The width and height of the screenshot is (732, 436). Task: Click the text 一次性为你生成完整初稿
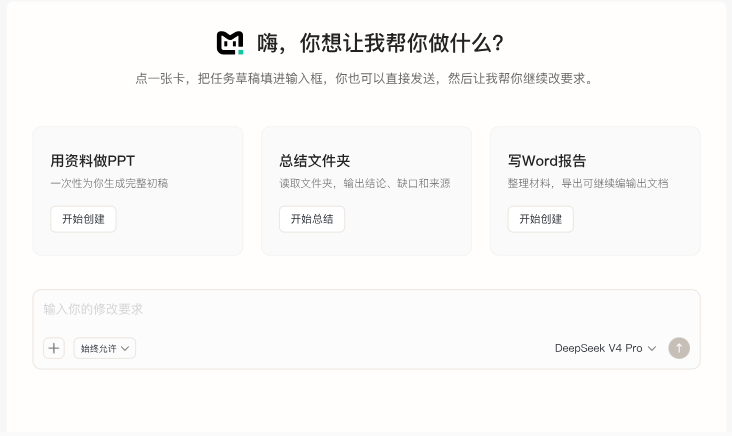point(109,183)
